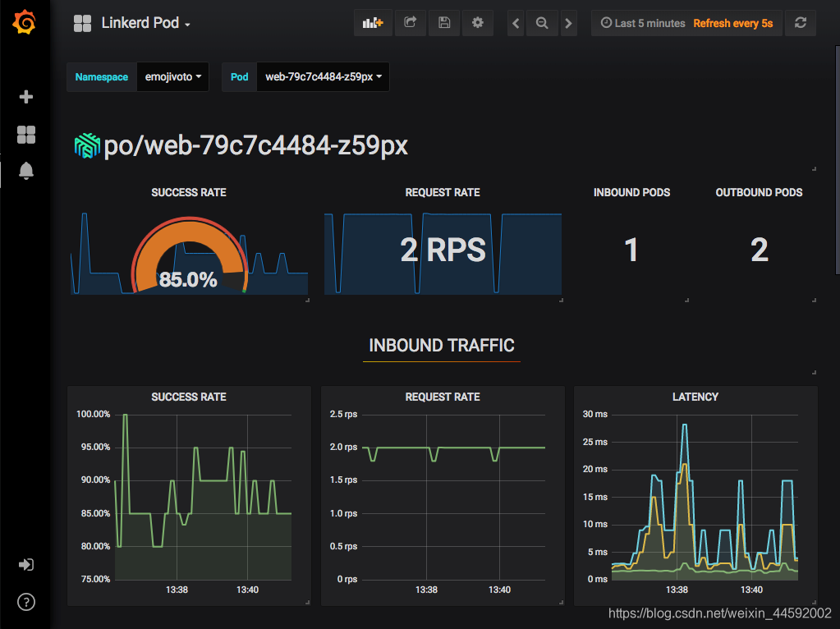The image size is (840, 629).
Task: Click the 13:40 tick on request rate graph
Action: click(x=499, y=590)
